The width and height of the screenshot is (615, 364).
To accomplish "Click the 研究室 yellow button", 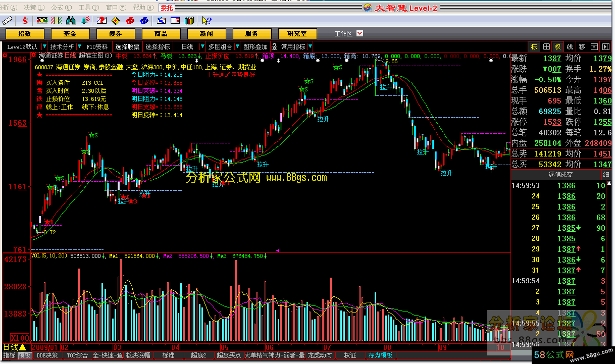I will coord(297,34).
